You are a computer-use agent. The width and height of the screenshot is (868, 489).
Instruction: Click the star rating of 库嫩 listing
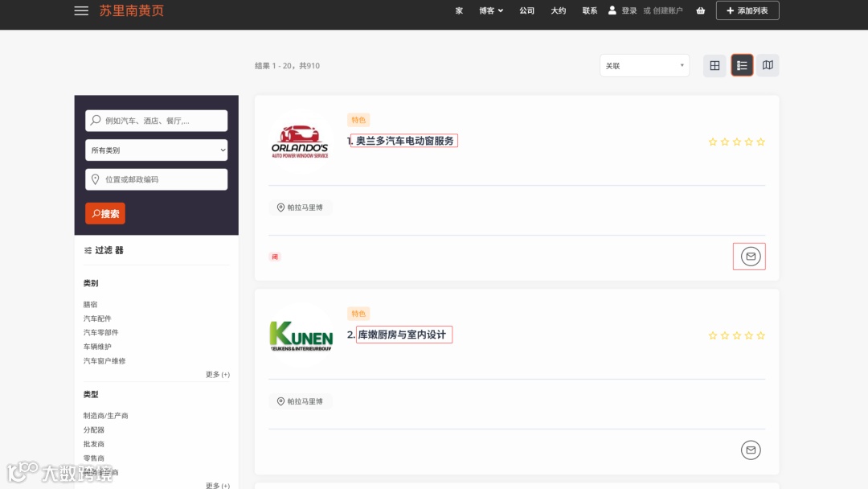(737, 335)
